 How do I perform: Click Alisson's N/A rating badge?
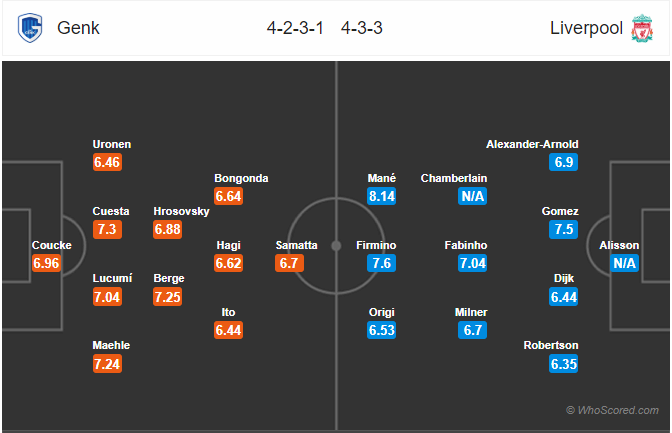624,263
